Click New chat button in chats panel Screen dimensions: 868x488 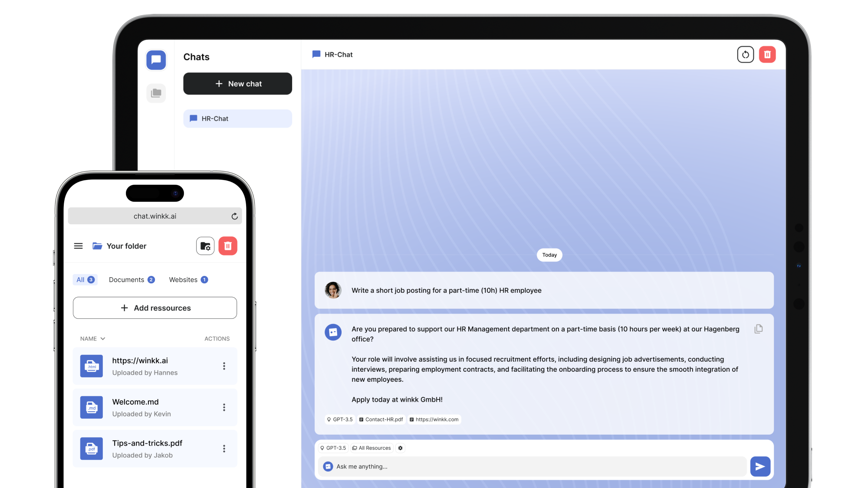(x=238, y=83)
